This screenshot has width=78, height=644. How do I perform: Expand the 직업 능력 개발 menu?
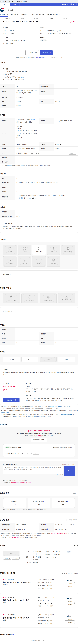click(38, 15)
